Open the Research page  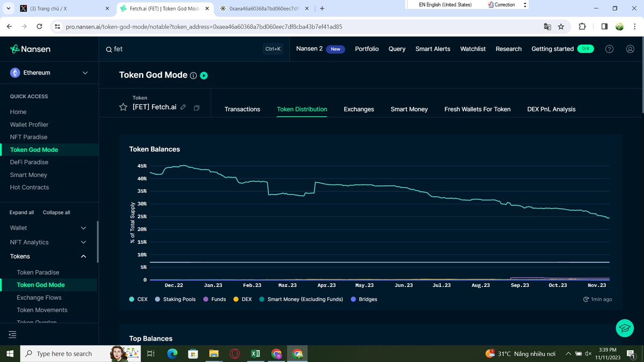508,49
